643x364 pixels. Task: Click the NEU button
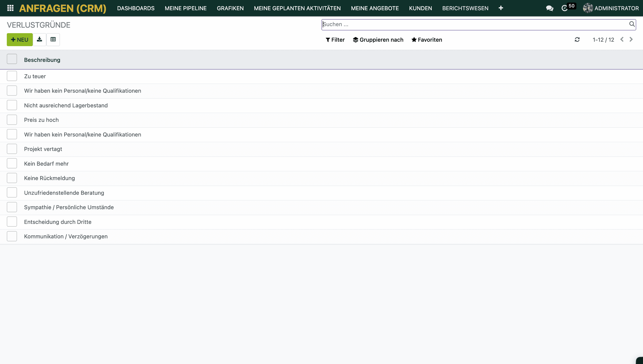(20, 40)
